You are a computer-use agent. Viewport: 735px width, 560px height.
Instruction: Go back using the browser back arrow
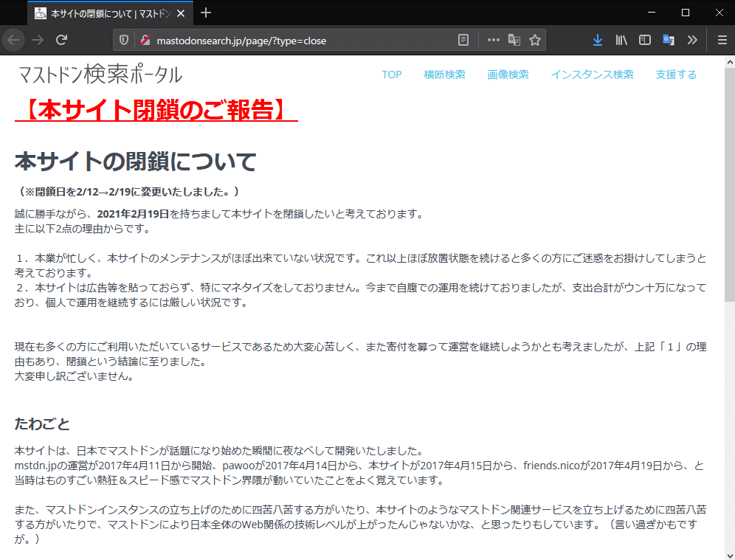[13, 41]
